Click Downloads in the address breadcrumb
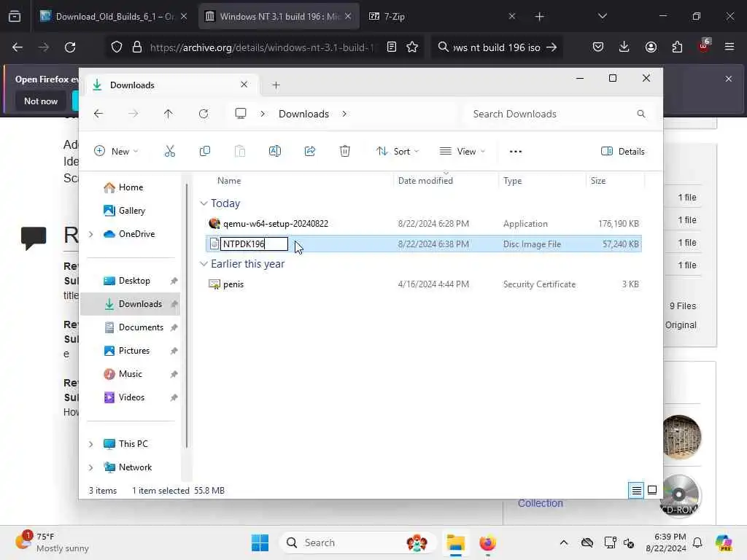 (303, 114)
